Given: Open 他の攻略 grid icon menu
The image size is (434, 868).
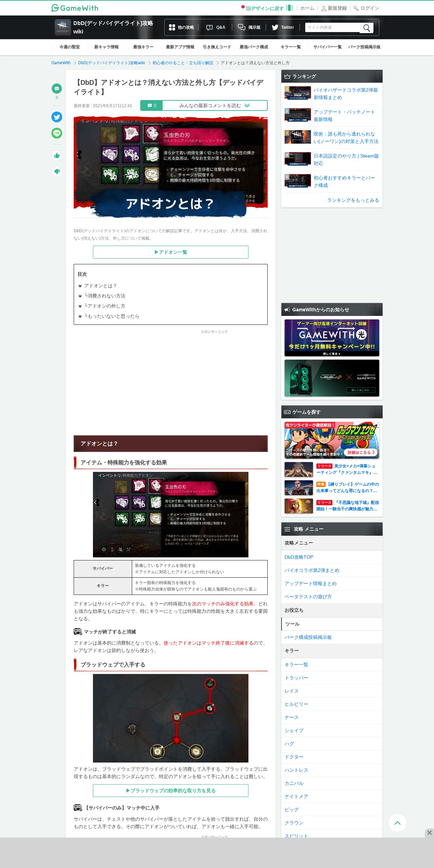Looking at the screenshot, I should 182,27.
